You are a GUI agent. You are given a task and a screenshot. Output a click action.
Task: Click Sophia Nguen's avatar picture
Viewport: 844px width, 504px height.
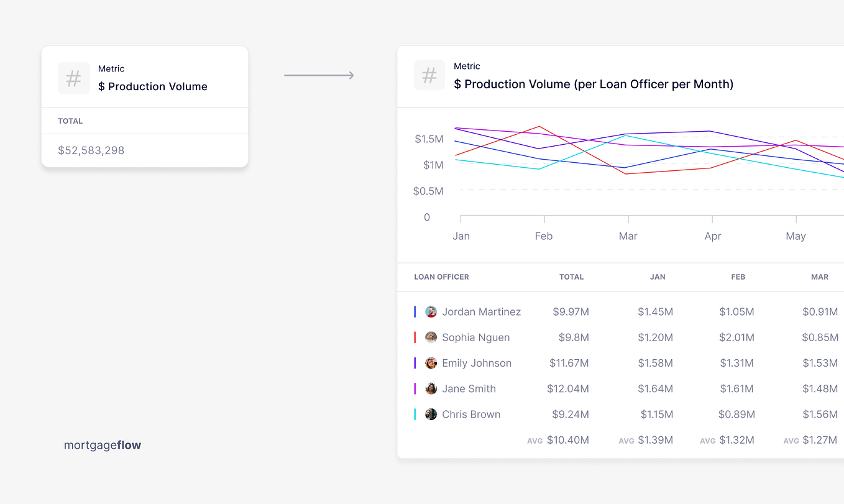click(431, 337)
